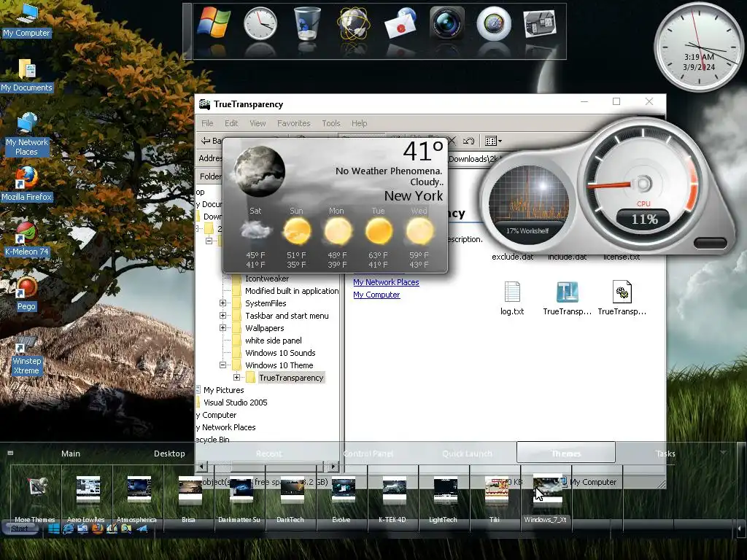The height and width of the screenshot is (560, 747).
Task: Click the Undo toolbar icon in Explorer
Action: [x=469, y=141]
